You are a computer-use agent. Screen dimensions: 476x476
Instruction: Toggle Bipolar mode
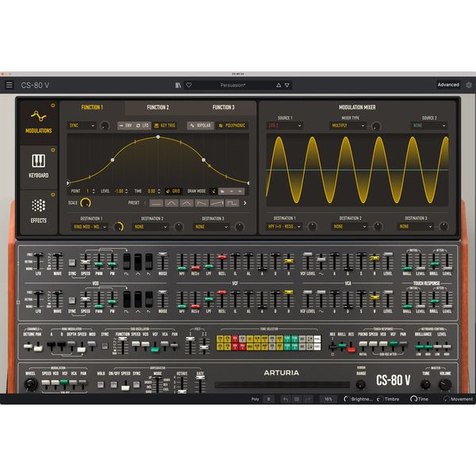(201, 125)
